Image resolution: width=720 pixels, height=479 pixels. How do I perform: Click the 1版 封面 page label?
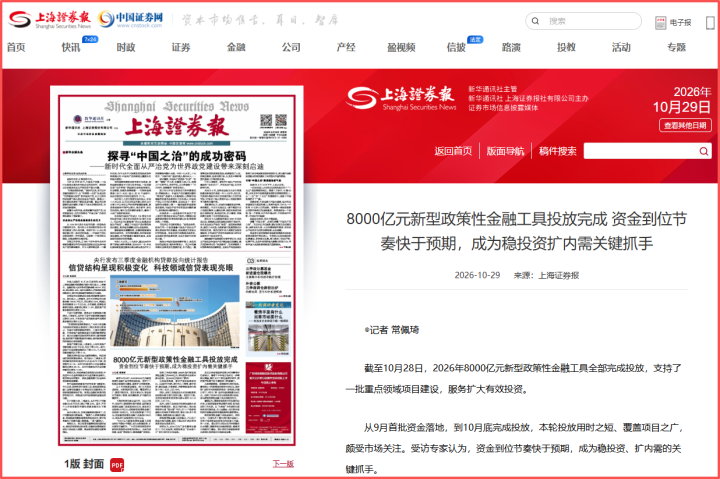click(84, 464)
